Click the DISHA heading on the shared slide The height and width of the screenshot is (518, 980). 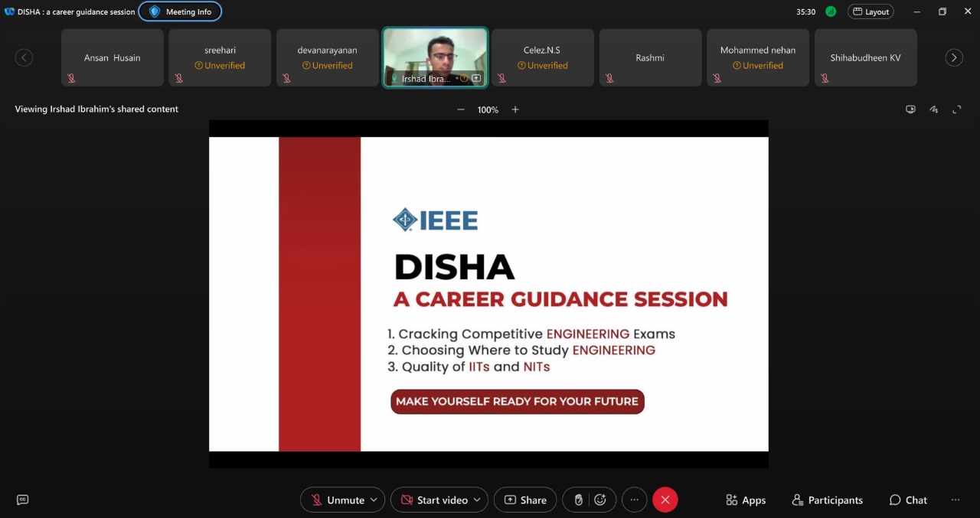[454, 267]
